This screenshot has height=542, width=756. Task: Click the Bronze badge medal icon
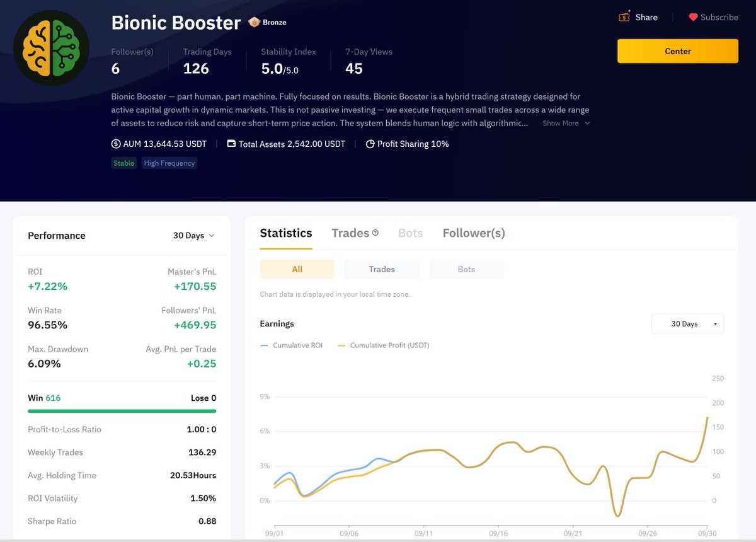(254, 21)
